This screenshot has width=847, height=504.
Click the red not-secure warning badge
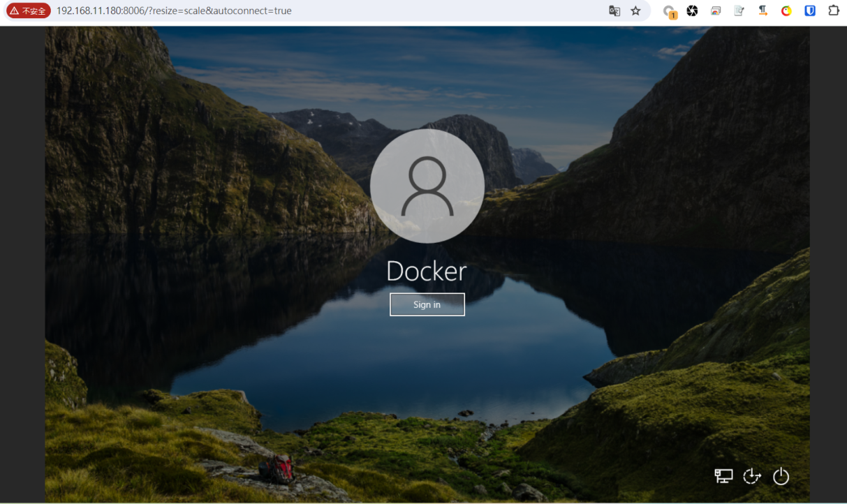(29, 11)
